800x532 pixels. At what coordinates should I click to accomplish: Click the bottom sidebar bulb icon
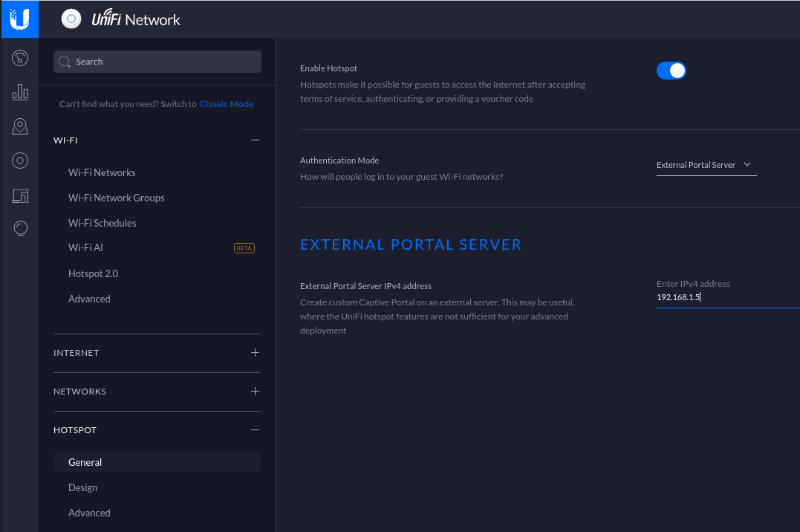[x=19, y=228]
